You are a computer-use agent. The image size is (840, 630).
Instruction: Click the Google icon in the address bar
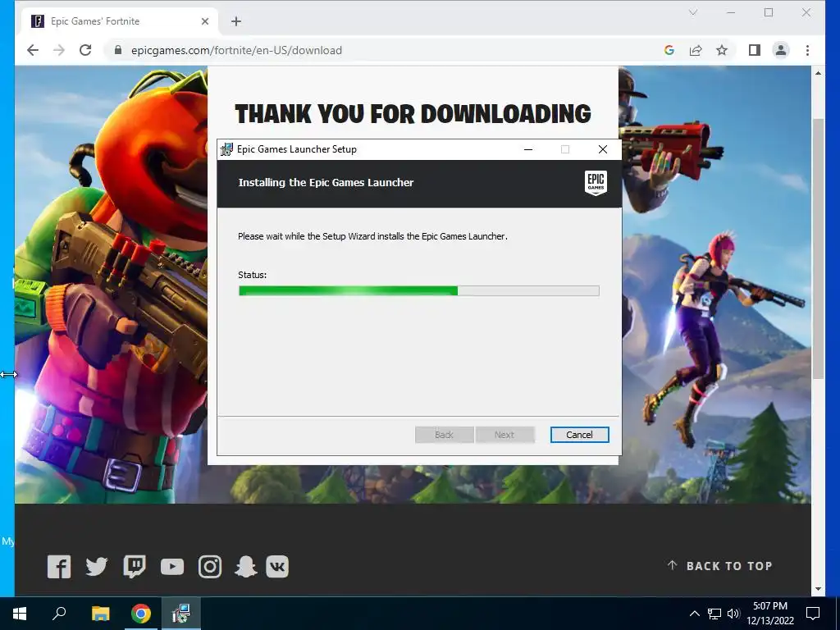tap(669, 50)
